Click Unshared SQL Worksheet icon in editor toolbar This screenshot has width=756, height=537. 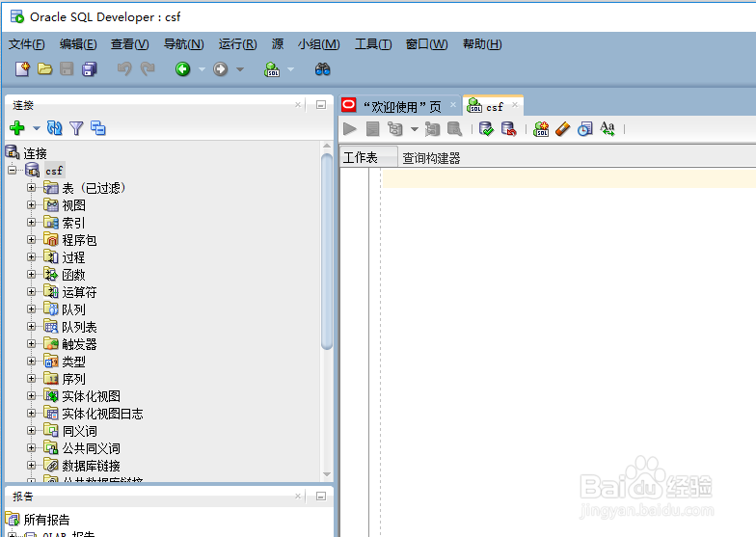coord(541,129)
